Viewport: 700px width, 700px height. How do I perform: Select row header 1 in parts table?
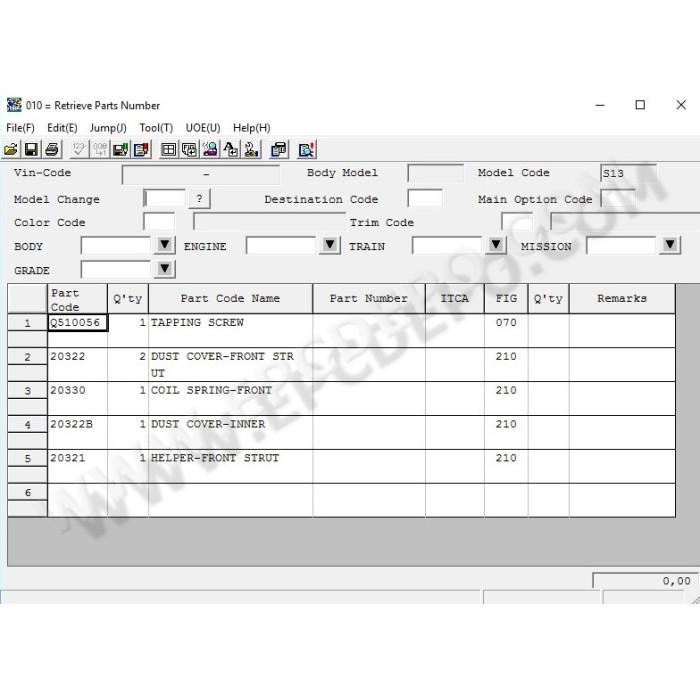pyautogui.click(x=27, y=323)
